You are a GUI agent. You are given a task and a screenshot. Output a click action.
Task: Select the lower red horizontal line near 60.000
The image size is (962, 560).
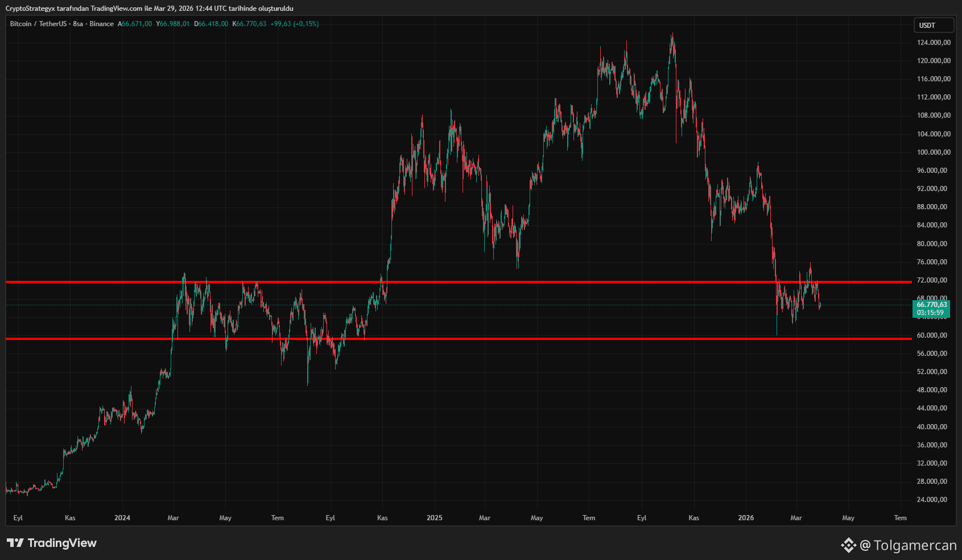tap(459, 339)
